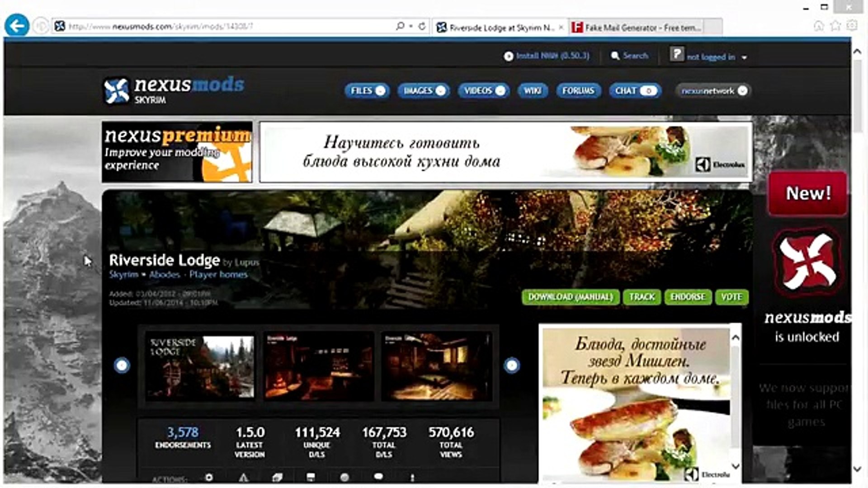868x488 pixels.
Task: Track this mod with the TRACK button
Action: tap(642, 297)
